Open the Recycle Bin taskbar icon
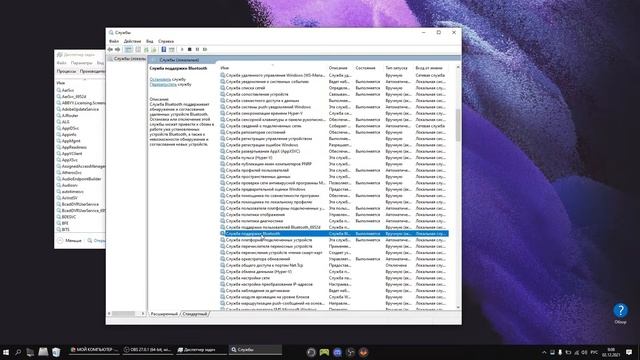Viewport: 640px width, 360px height. (56, 352)
